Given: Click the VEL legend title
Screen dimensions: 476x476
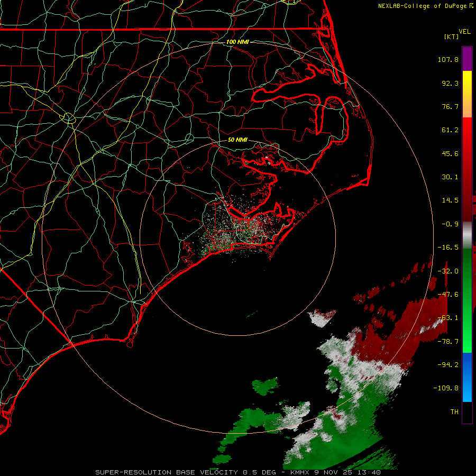Looking at the screenshot, I should click(464, 32).
